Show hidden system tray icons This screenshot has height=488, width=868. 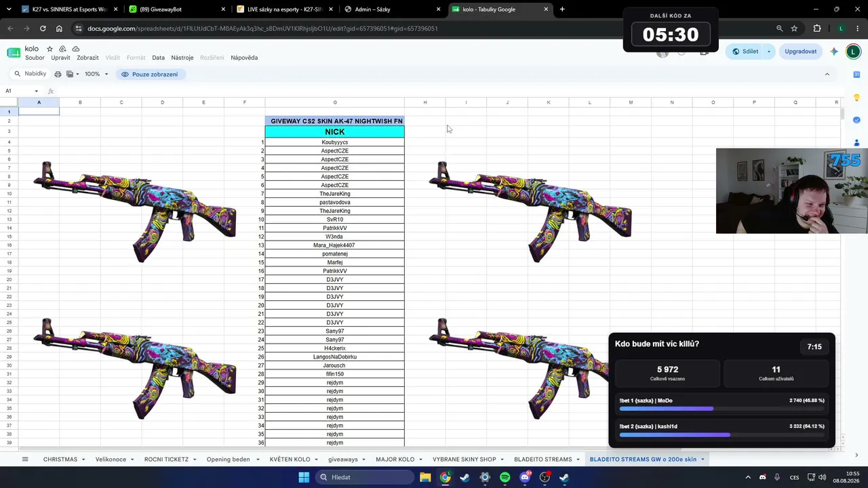[x=748, y=477]
